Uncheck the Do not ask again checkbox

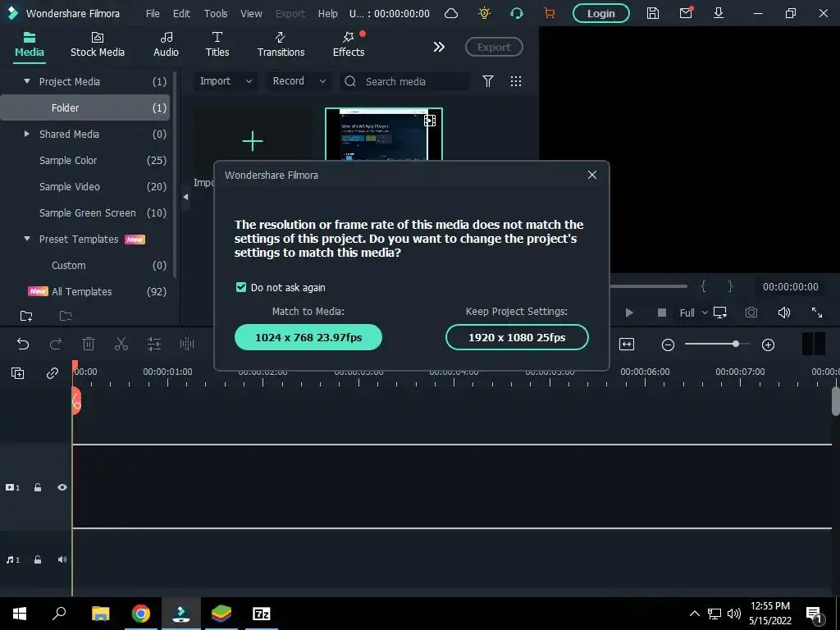point(241,287)
